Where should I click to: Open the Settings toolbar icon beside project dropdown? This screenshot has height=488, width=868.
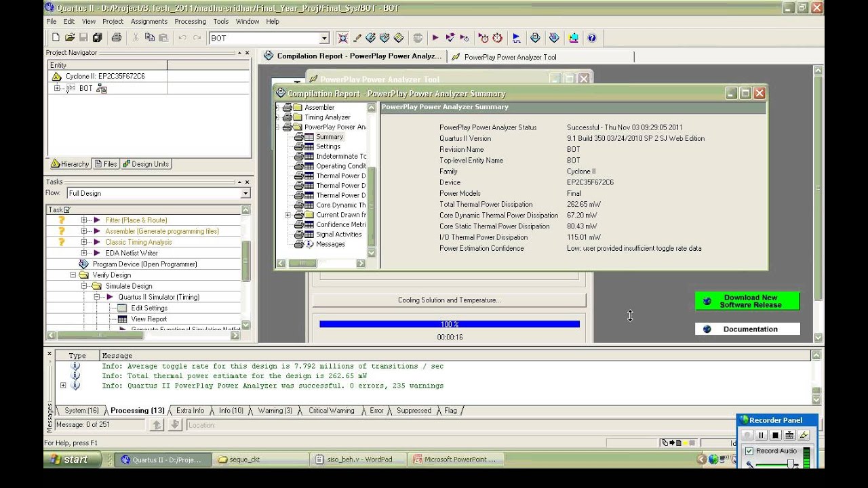[x=343, y=38]
